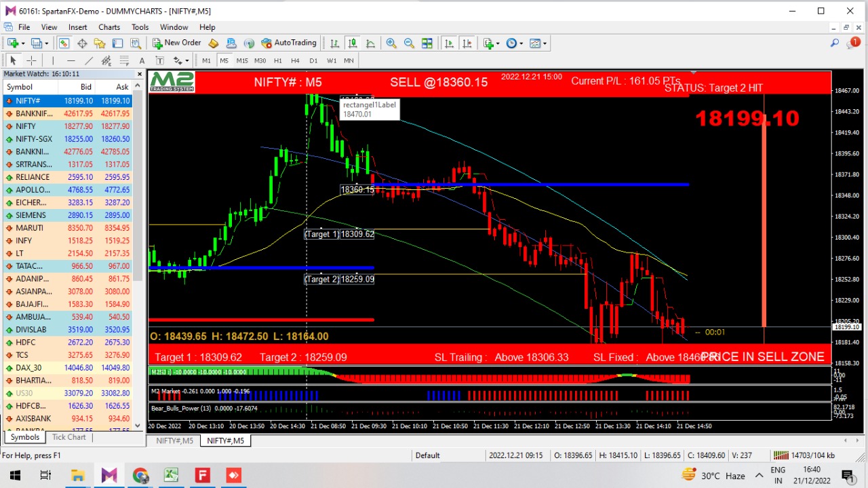Select the DAX_30 symbol row
The width and height of the screenshot is (868, 488).
[68, 368]
